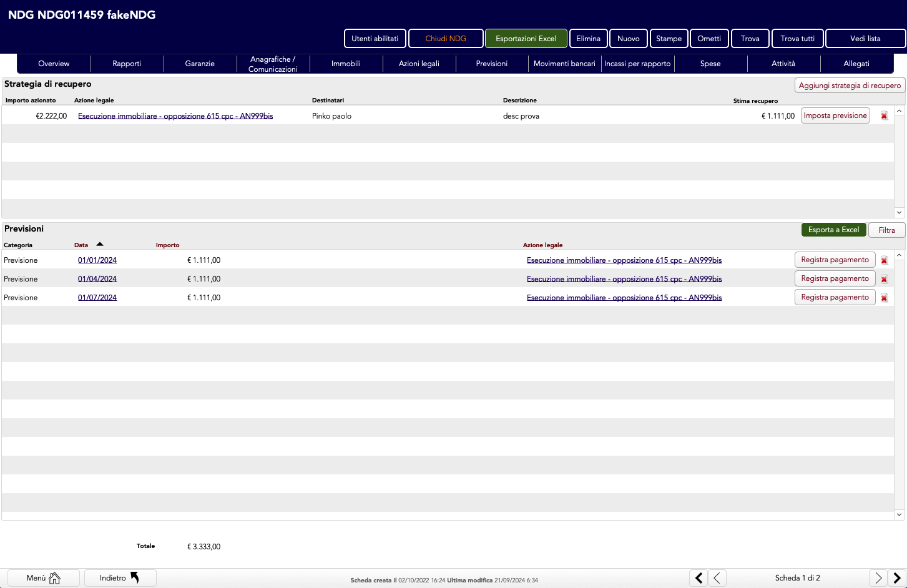Return to the Menù home
Viewport: 907px width, 588px height.
point(43,578)
